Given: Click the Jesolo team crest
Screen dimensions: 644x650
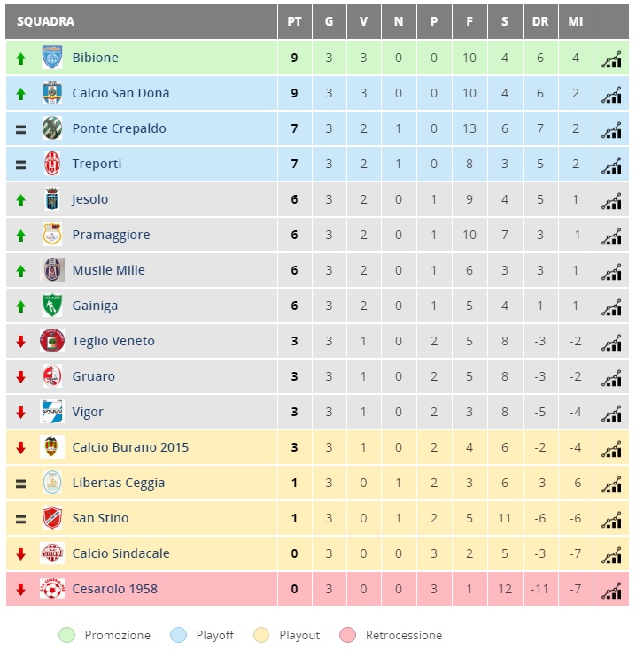Looking at the screenshot, I should click(52, 199).
